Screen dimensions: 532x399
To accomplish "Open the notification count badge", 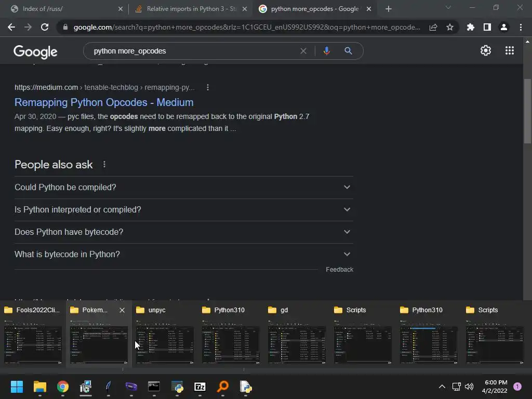I will click(517, 387).
